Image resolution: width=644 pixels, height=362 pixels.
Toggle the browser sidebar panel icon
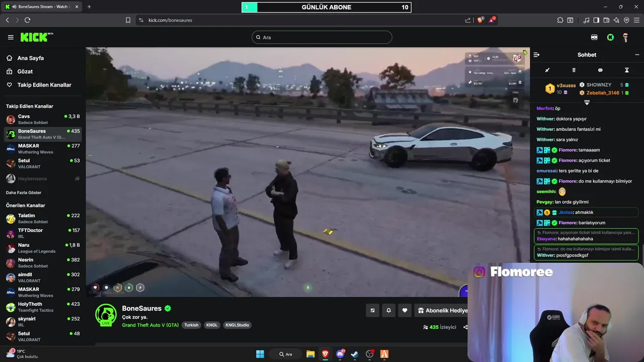596,20
